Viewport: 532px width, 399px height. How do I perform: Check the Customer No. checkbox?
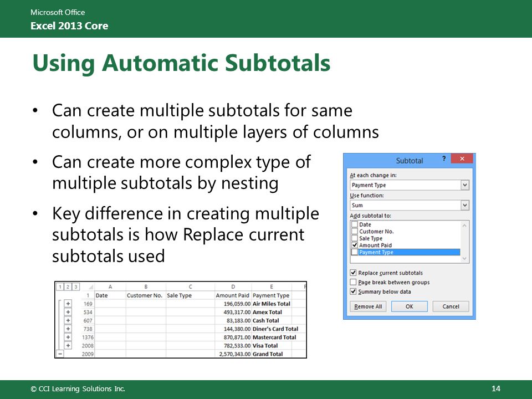click(355, 232)
